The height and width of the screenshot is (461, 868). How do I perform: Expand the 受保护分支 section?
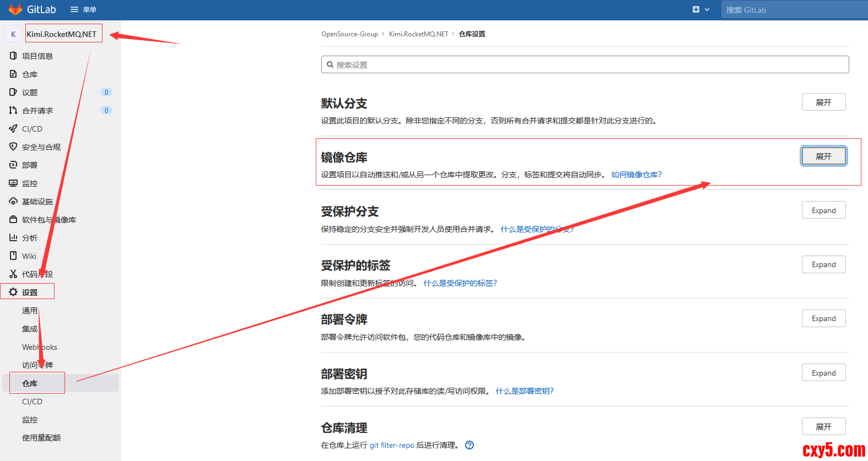(823, 210)
